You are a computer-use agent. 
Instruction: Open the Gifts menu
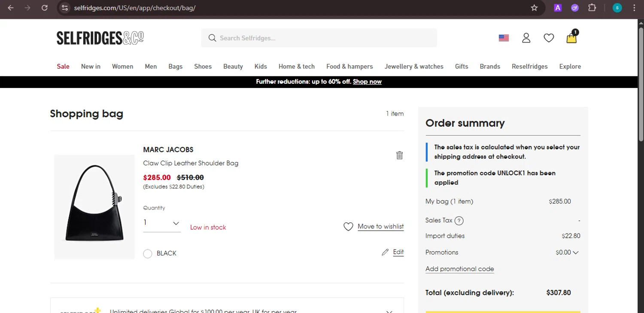[x=462, y=67]
